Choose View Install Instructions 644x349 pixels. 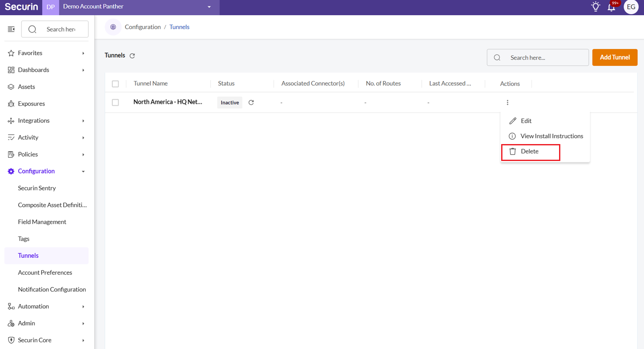545,136
